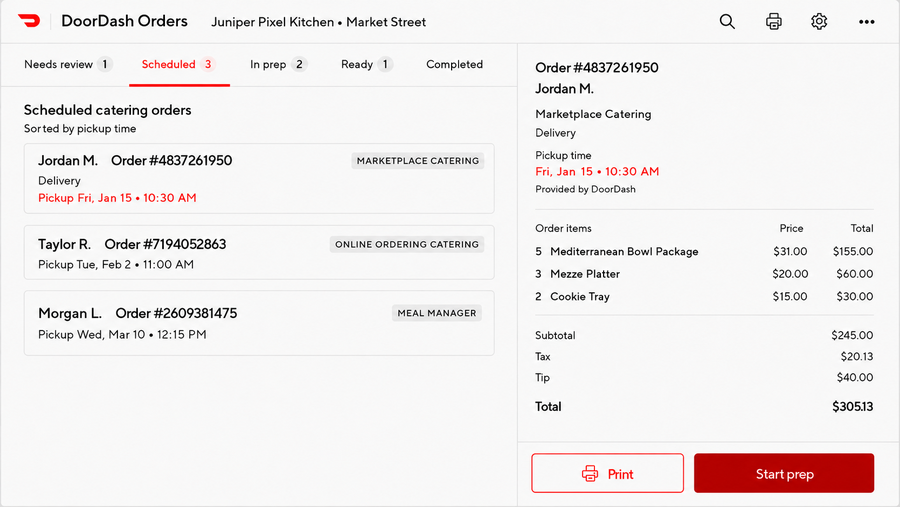The image size is (900, 507).
Task: Click 'Cookie Tray' item row
Action: [704, 296]
